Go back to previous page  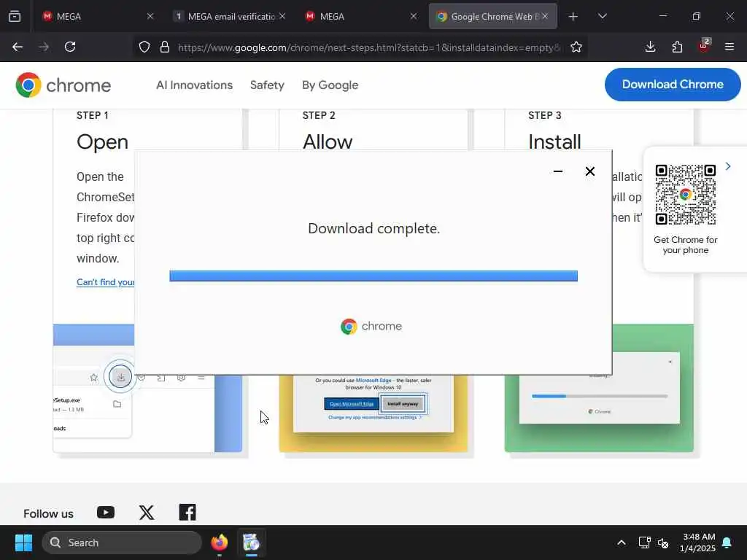[18, 47]
